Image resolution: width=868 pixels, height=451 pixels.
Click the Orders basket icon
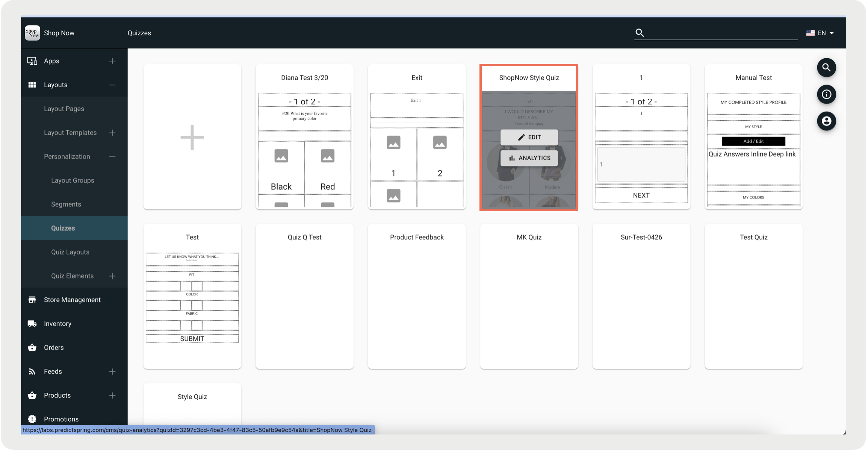32,348
